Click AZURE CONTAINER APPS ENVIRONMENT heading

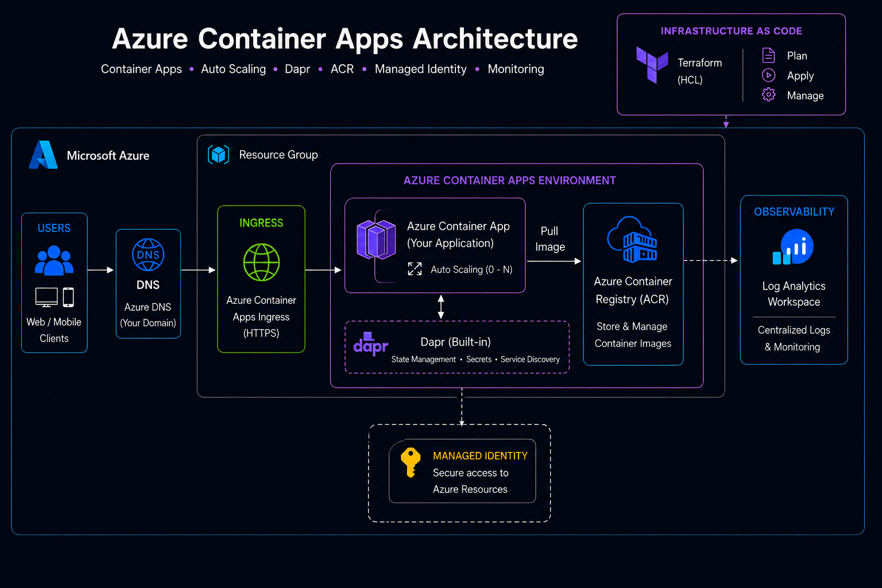click(509, 180)
